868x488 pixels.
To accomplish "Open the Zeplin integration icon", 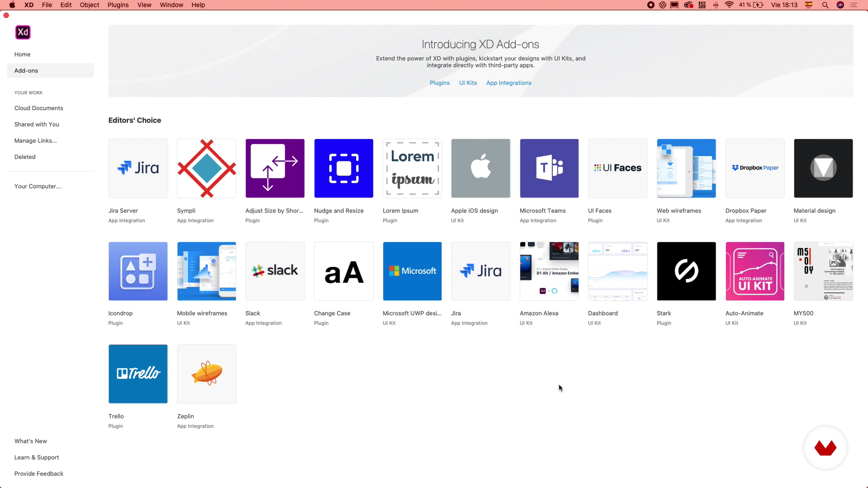I will [207, 374].
